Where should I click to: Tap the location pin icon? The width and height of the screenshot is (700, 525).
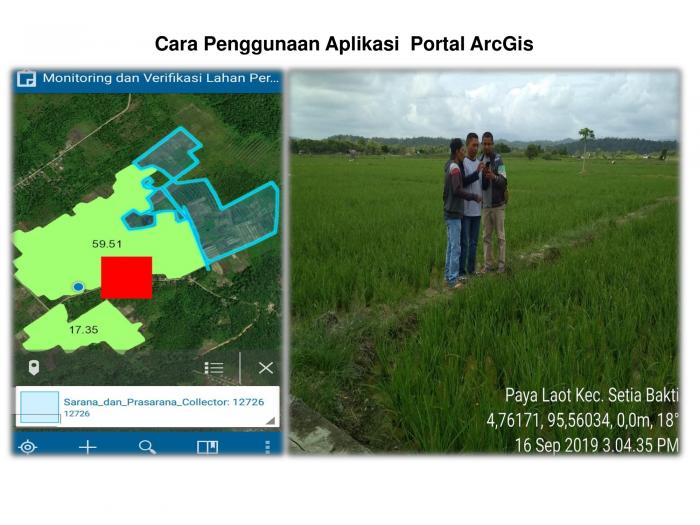[34, 367]
